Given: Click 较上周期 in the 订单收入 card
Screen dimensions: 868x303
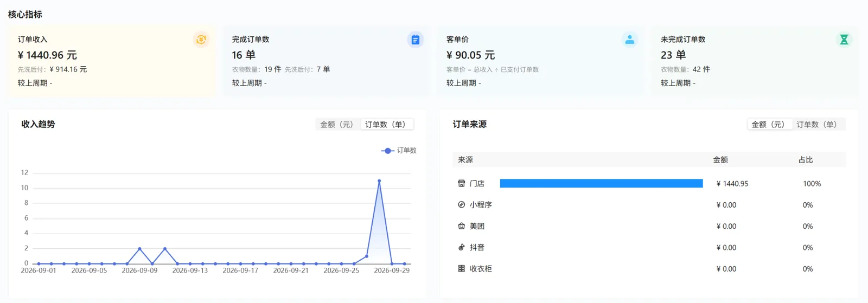Looking at the screenshot, I should click(35, 83).
